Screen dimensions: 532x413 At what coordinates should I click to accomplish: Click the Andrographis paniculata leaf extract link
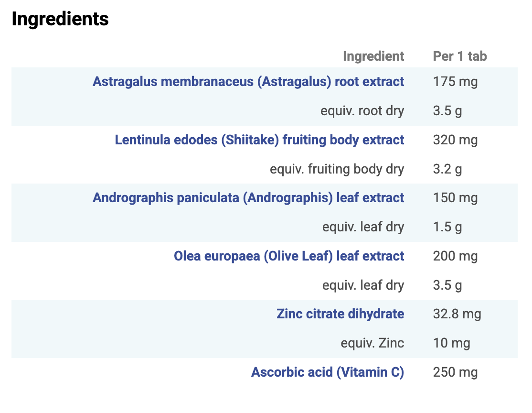point(248,198)
